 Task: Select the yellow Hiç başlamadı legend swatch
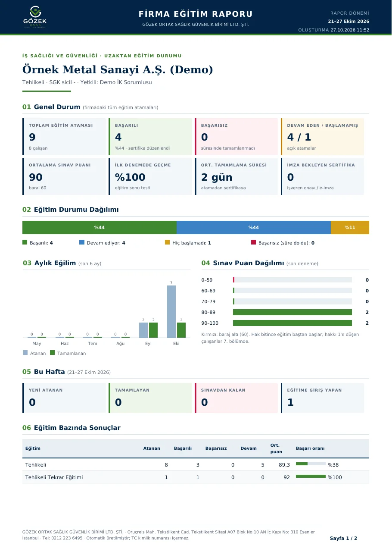168,242
